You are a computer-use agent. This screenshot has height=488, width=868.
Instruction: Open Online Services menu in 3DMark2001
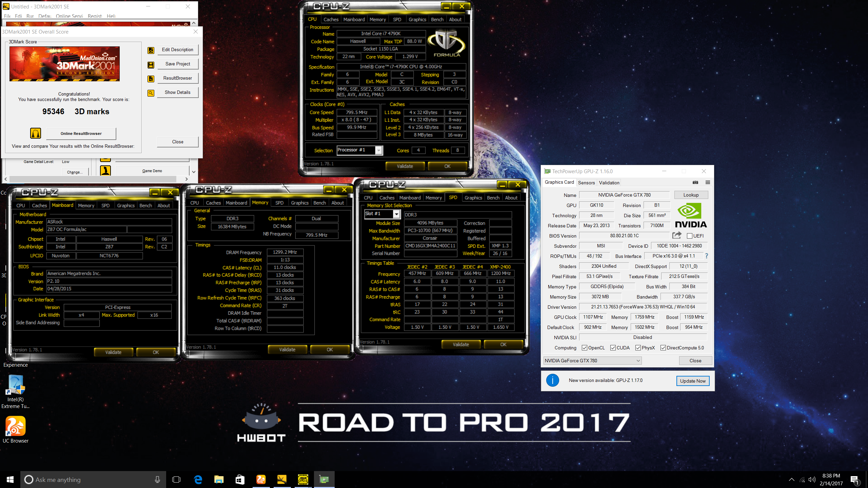point(69,16)
